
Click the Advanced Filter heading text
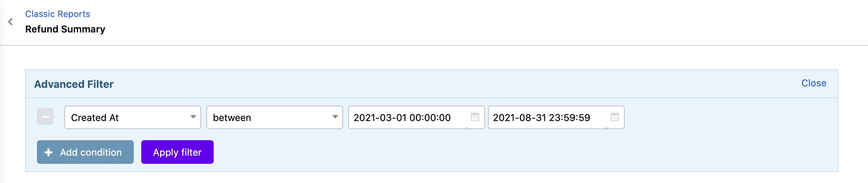click(74, 84)
